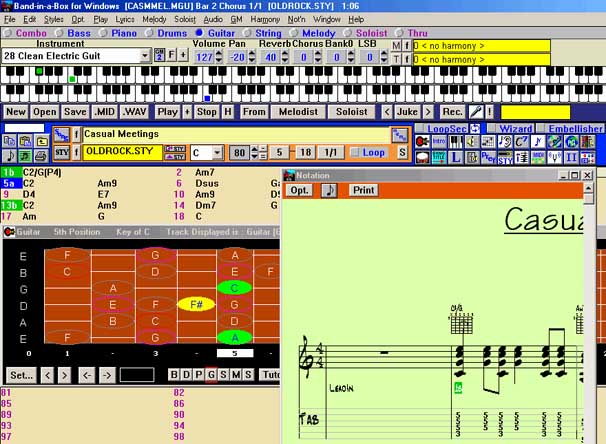Click the open-folder icon with arrow
The width and height of the screenshot is (606, 444).
[42, 141]
